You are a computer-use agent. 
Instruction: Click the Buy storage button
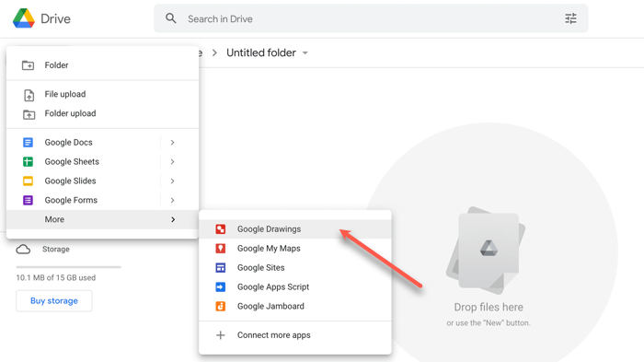[54, 300]
